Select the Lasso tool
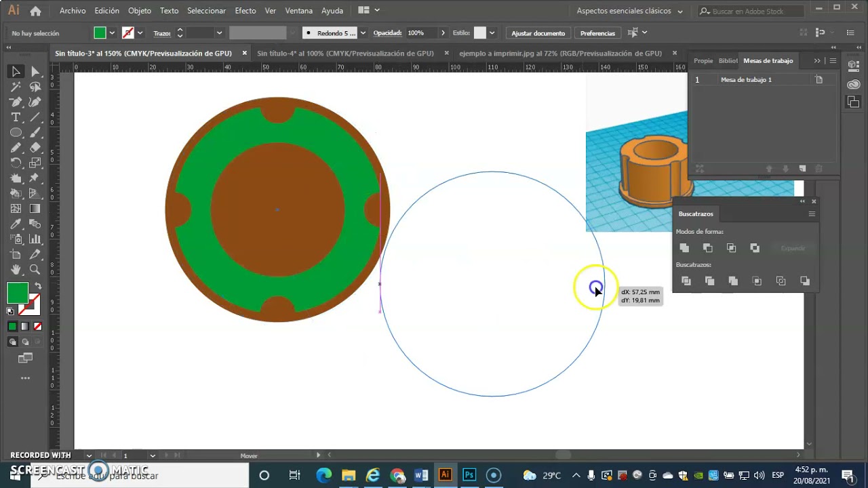This screenshot has height=488, width=868. pos(35,87)
